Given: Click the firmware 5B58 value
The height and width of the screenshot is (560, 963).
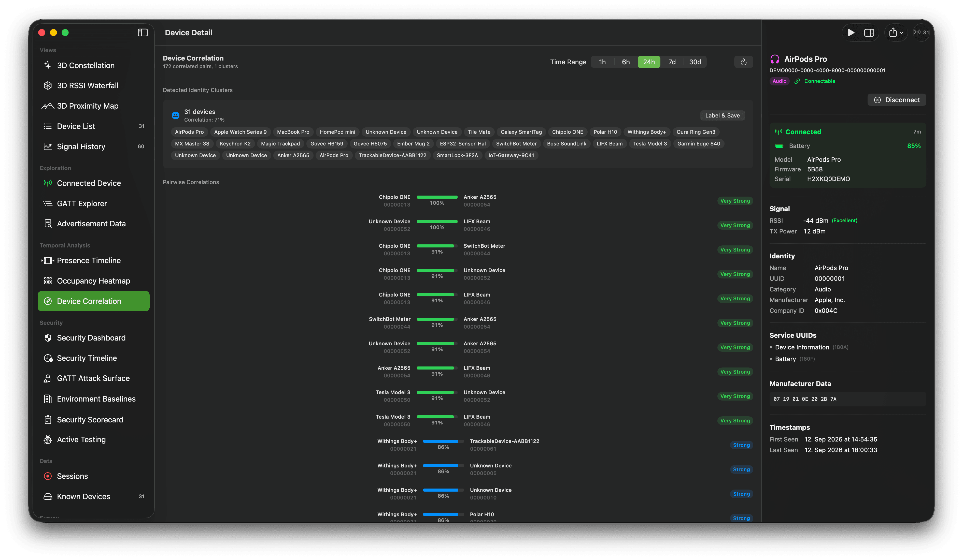Looking at the screenshot, I should coord(815,169).
